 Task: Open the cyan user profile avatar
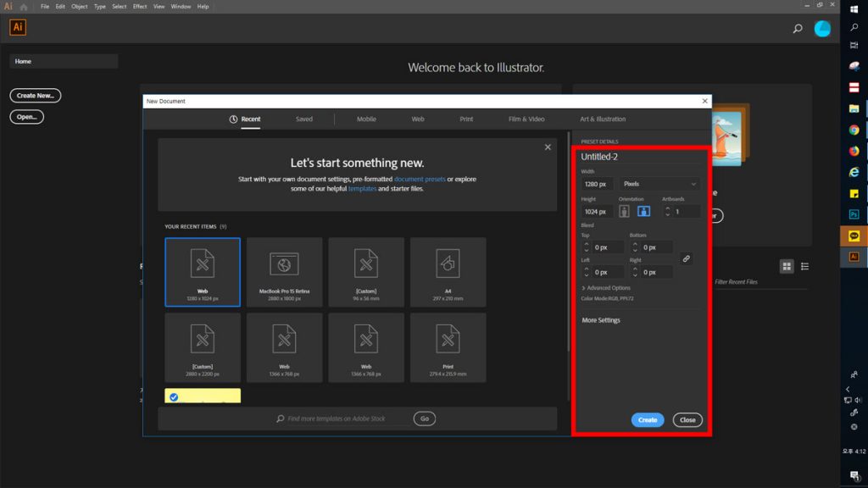(x=822, y=28)
